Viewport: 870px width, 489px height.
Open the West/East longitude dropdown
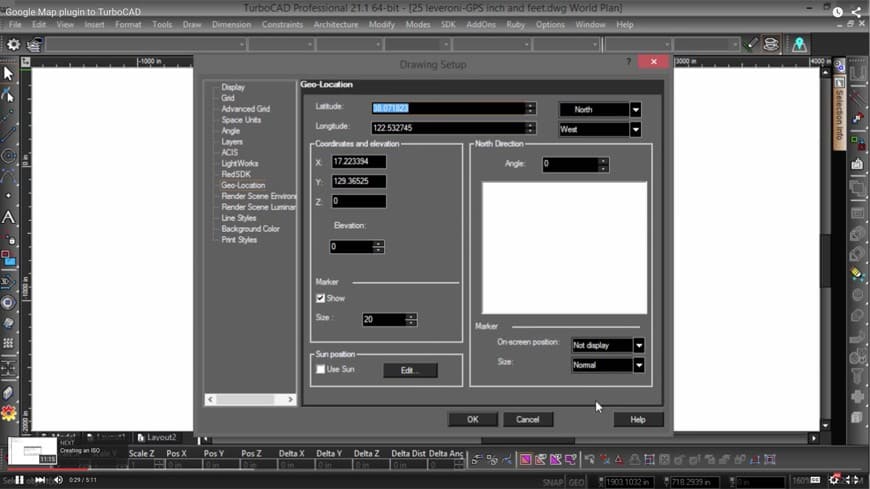pyautogui.click(x=635, y=129)
